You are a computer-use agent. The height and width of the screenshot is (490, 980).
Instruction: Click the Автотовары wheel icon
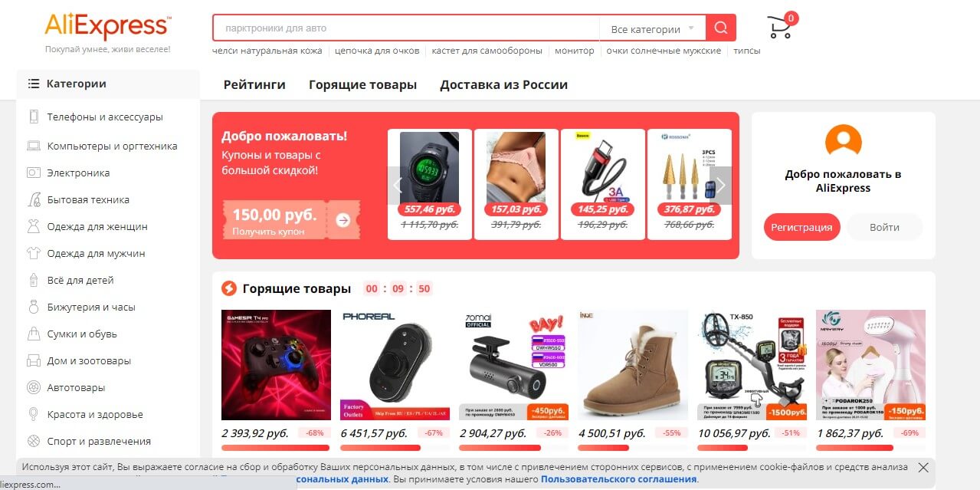click(34, 388)
